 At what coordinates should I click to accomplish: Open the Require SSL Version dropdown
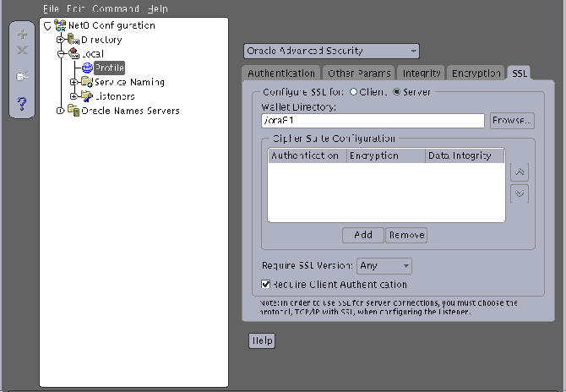pyautogui.click(x=384, y=266)
